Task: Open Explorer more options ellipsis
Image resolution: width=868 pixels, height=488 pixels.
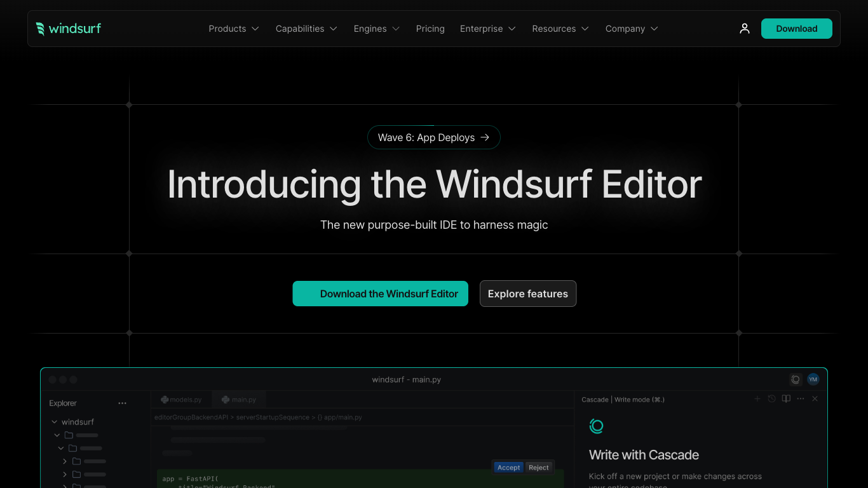Action: (x=123, y=403)
